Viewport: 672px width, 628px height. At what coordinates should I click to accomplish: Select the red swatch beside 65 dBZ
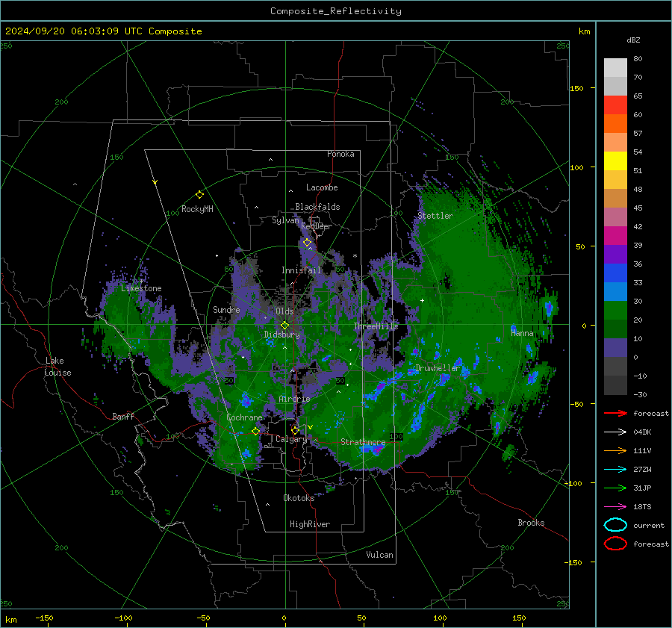615,105
